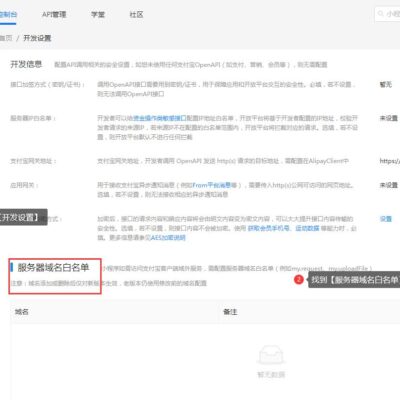Click the 开发设置 breadcrumb entry

click(37, 38)
